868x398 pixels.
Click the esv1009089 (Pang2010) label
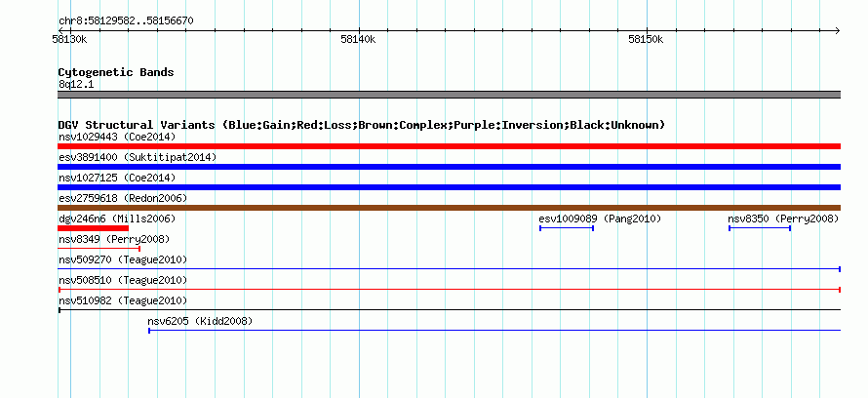pyautogui.click(x=600, y=219)
